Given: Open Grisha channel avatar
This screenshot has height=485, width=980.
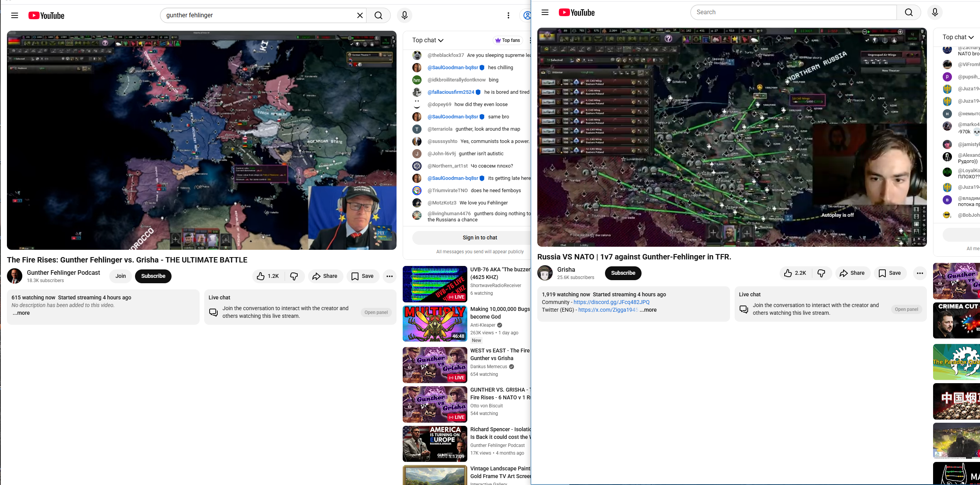Looking at the screenshot, I should coord(545,273).
